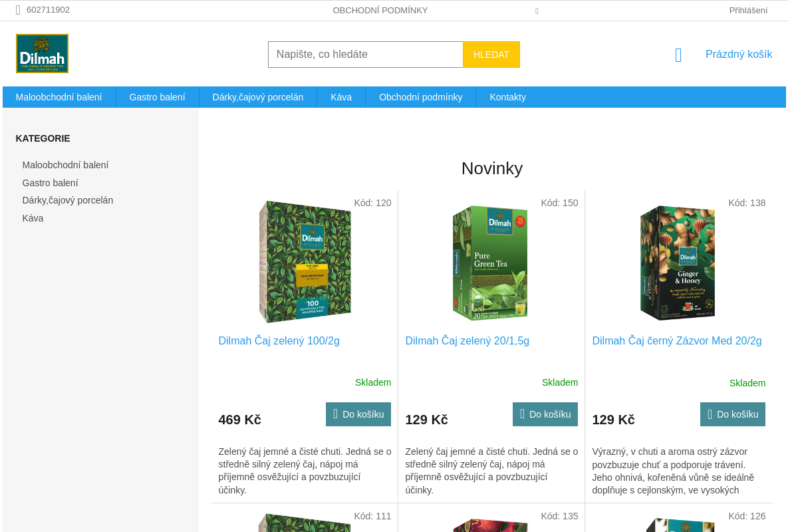The image size is (798, 532).
Task: Click Skladem status under Zázvor Med tea
Action: coord(747,383)
